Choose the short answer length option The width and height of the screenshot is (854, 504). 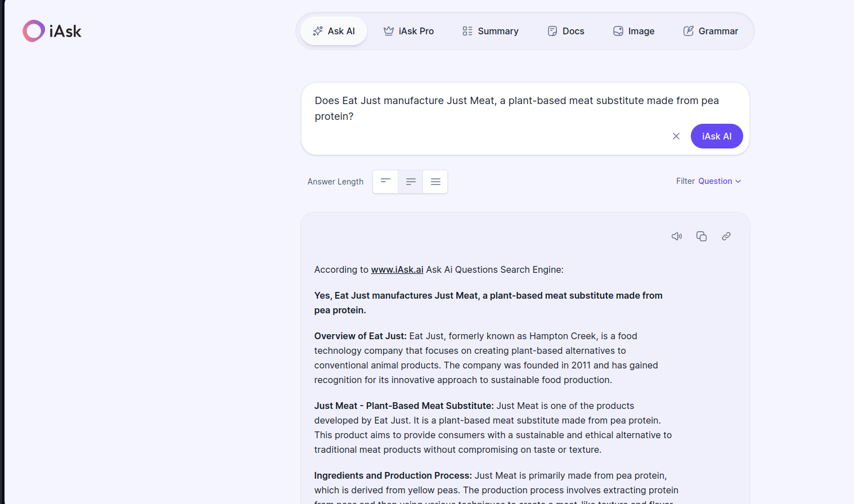385,182
